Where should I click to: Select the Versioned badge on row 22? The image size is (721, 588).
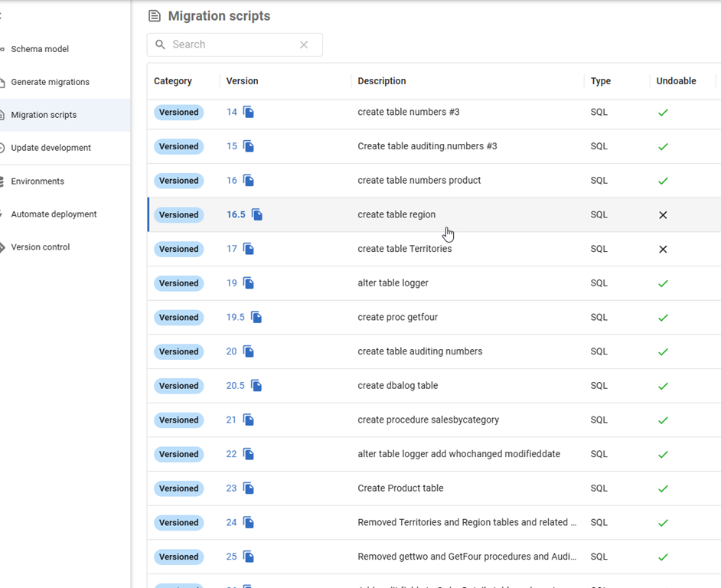pyautogui.click(x=179, y=455)
